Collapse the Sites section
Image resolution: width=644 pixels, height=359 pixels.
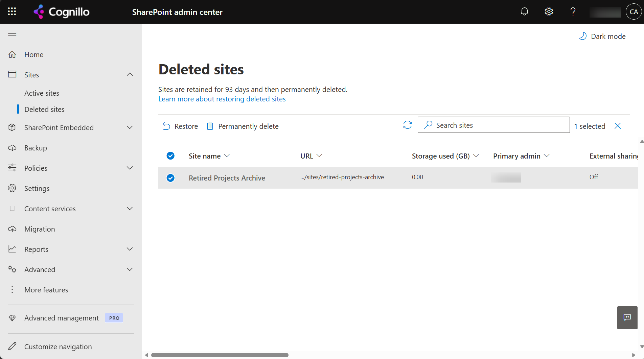coord(130,74)
